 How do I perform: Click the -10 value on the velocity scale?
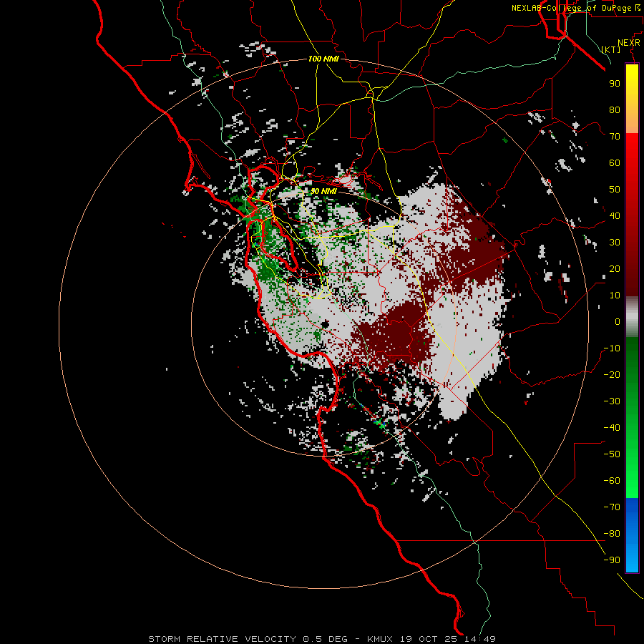612,348
